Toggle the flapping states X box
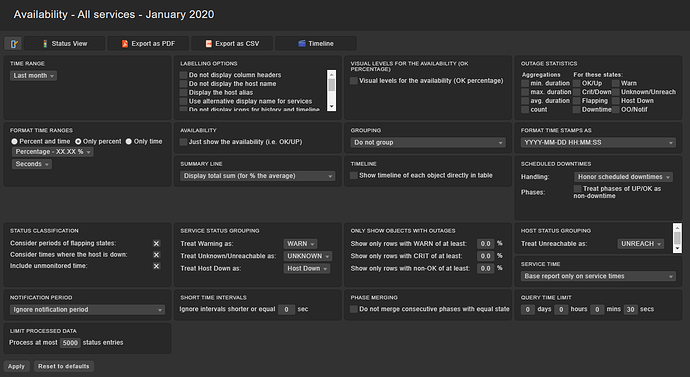The height and width of the screenshot is (377, 690). click(156, 243)
